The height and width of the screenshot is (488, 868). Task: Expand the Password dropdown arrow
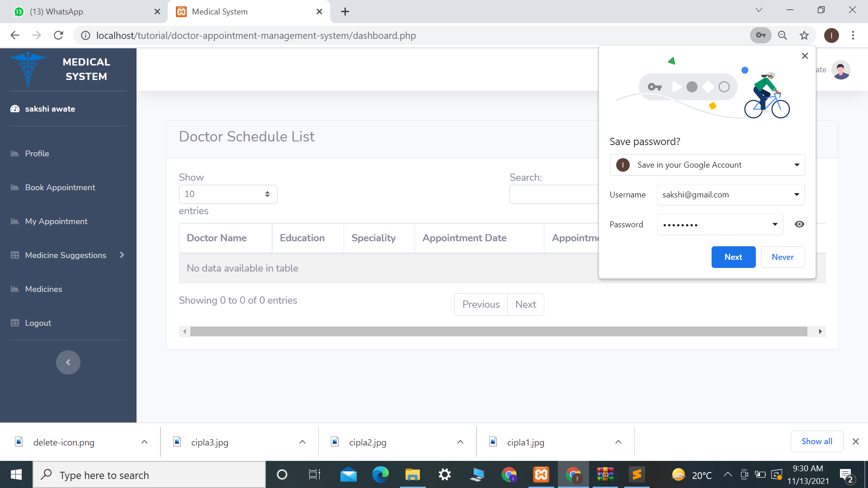click(775, 225)
